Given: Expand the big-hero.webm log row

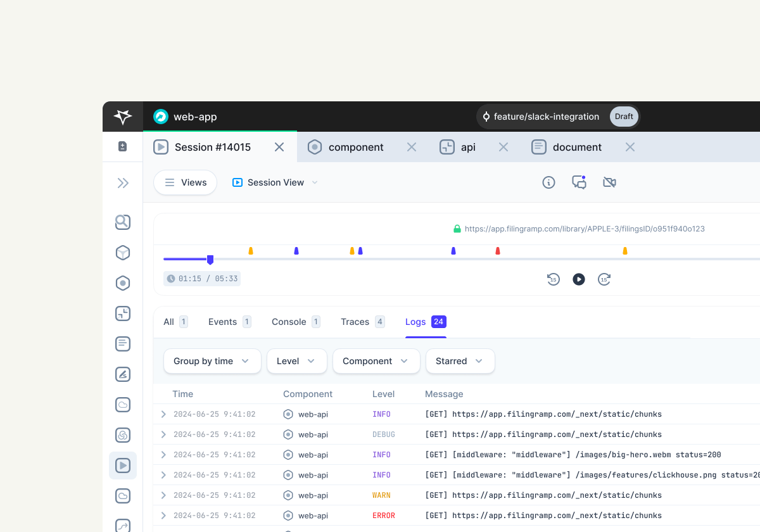Looking at the screenshot, I should [x=163, y=455].
